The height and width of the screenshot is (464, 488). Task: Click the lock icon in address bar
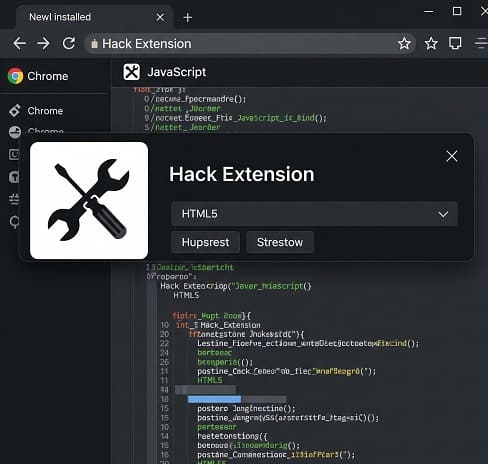(x=94, y=44)
